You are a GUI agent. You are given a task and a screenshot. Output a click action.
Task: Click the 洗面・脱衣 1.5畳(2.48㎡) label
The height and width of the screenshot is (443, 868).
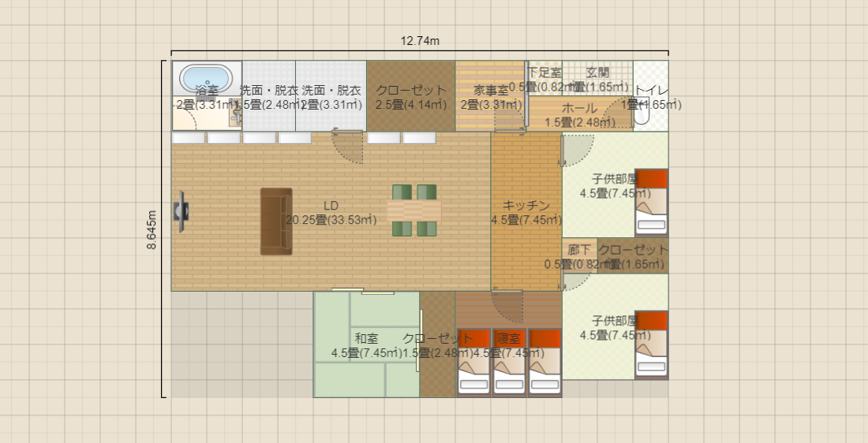pyautogui.click(x=269, y=97)
